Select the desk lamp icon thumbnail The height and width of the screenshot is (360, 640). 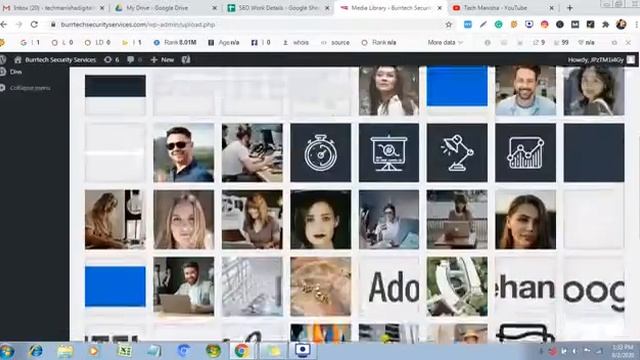coord(457,153)
